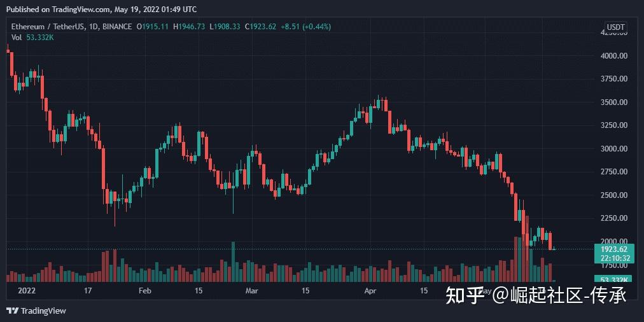Viewport: 644px width, 322px height.
Task: Click the current price tag 1923.62
Action: (x=614, y=249)
